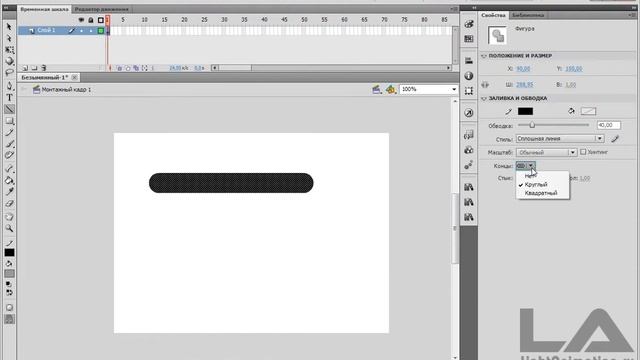Click the Edit Scene clapper icon
The width and height of the screenshot is (640, 360).
376,89
